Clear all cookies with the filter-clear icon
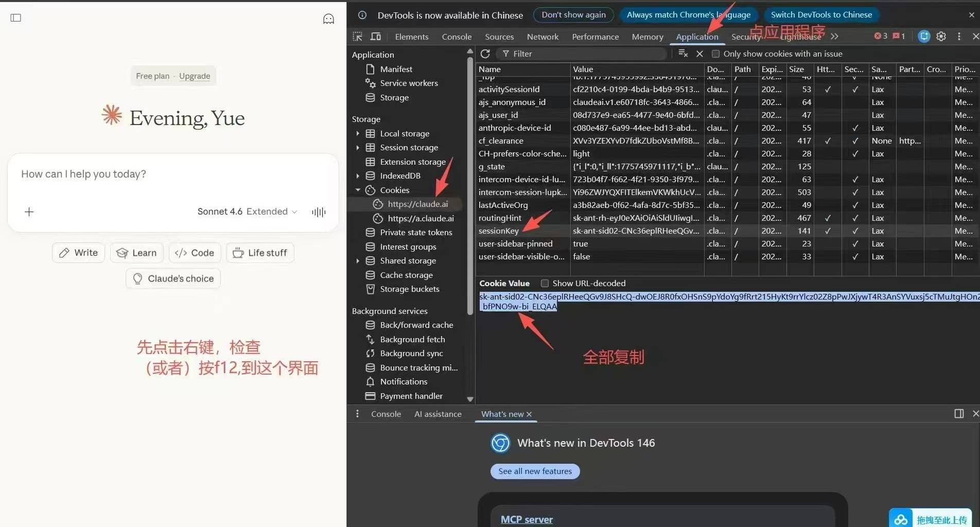The height and width of the screenshot is (527, 980). 683,54
